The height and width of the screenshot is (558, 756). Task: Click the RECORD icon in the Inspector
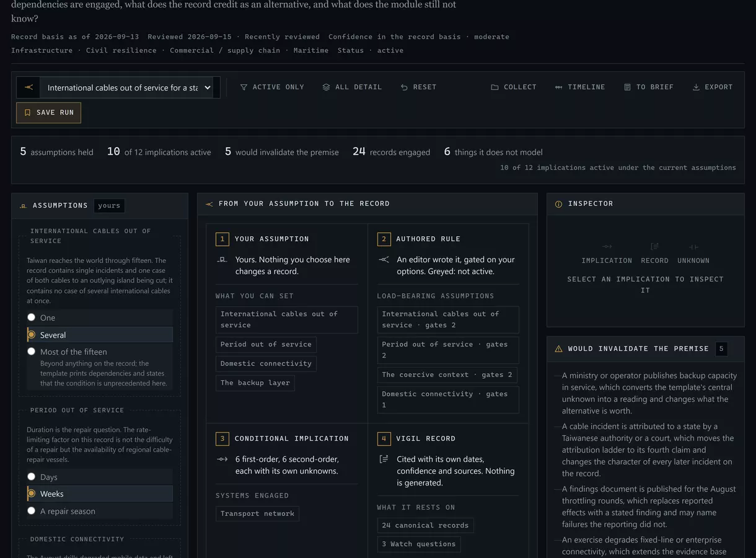[654, 247]
